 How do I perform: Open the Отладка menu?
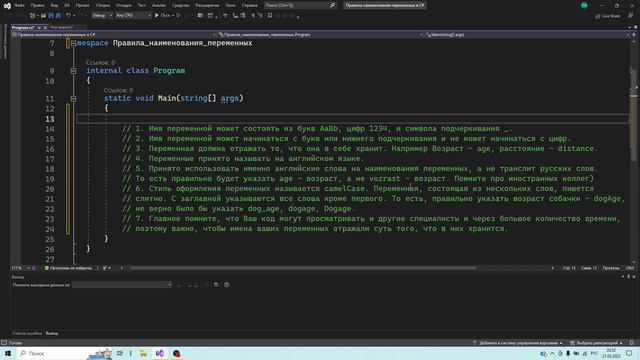click(x=123, y=5)
